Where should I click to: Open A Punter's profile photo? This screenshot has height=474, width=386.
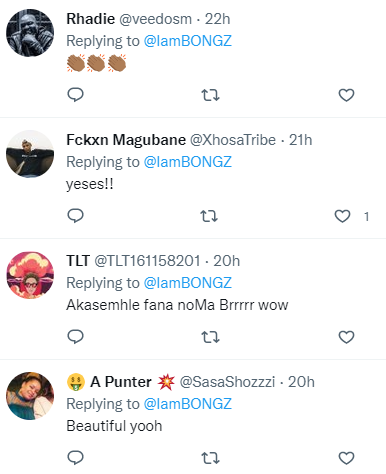[30, 396]
